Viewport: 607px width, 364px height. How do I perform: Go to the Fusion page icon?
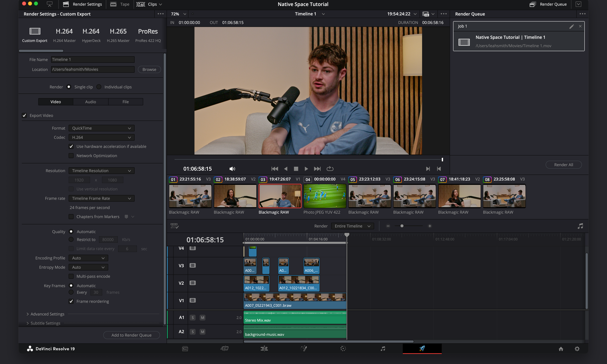[304, 349]
